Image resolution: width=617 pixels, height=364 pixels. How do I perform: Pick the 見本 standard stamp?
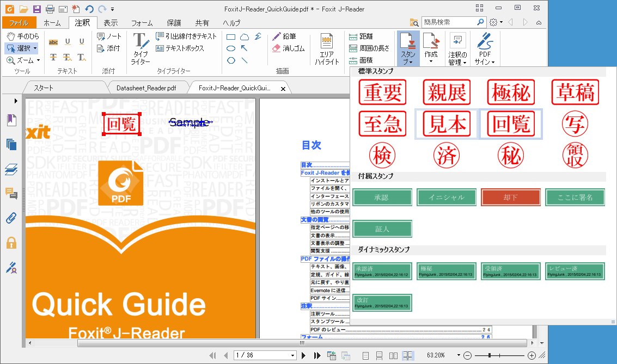click(447, 124)
